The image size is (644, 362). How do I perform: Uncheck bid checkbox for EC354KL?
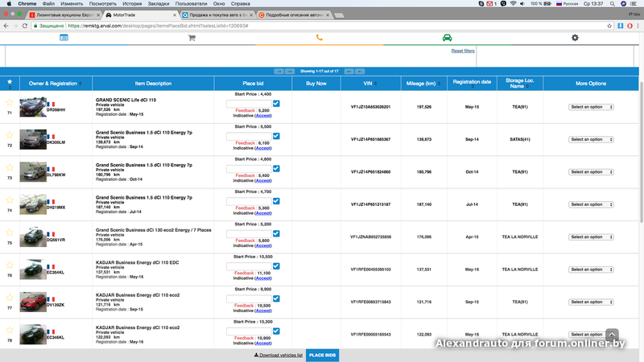(276, 266)
